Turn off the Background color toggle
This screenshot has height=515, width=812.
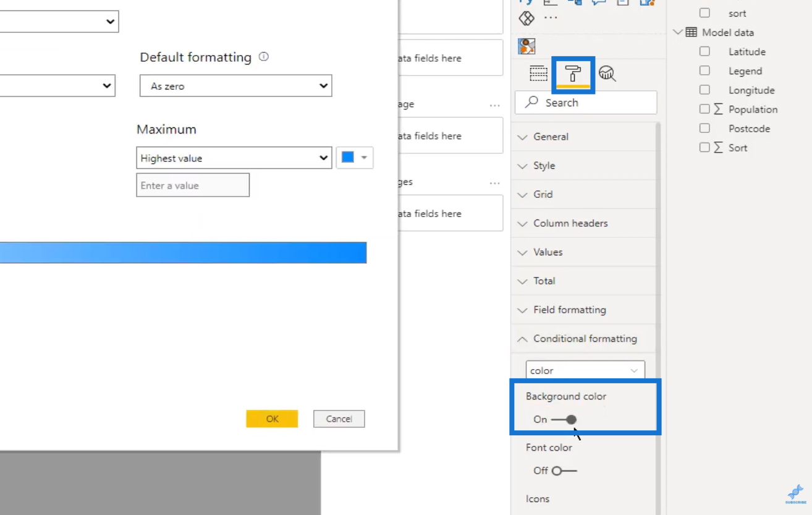pyautogui.click(x=564, y=420)
